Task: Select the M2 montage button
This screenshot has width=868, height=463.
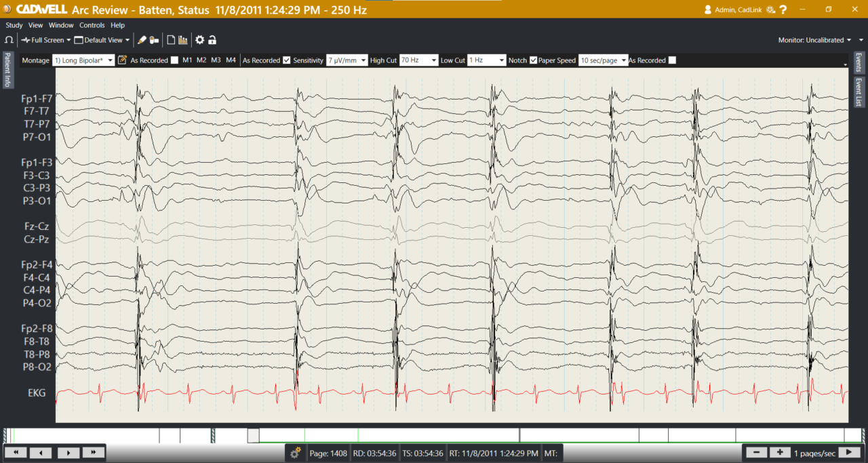Action: pyautogui.click(x=201, y=60)
